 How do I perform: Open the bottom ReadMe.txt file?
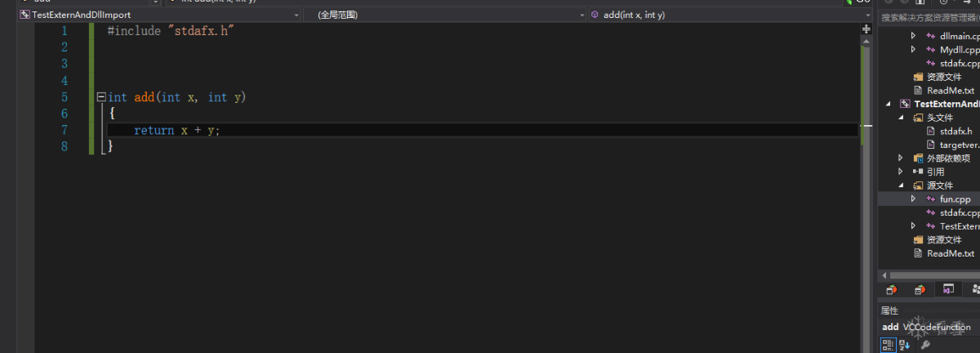951,253
